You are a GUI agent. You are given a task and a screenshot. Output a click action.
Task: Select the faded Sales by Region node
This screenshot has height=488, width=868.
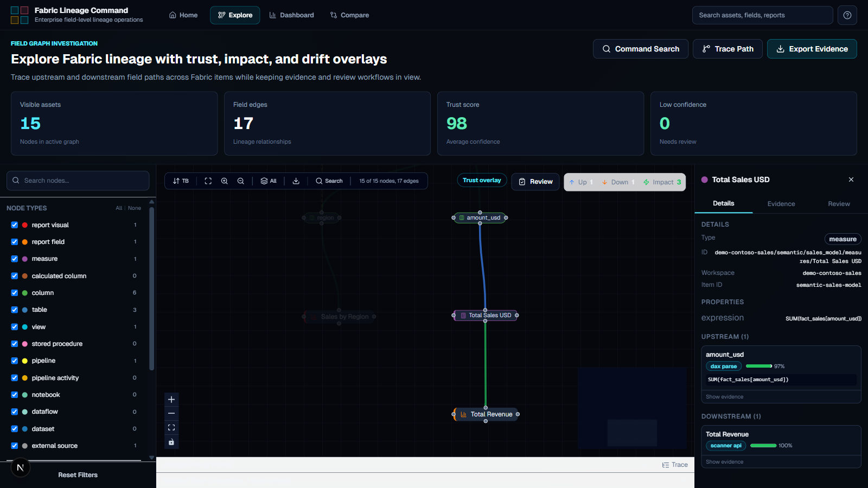pyautogui.click(x=339, y=317)
